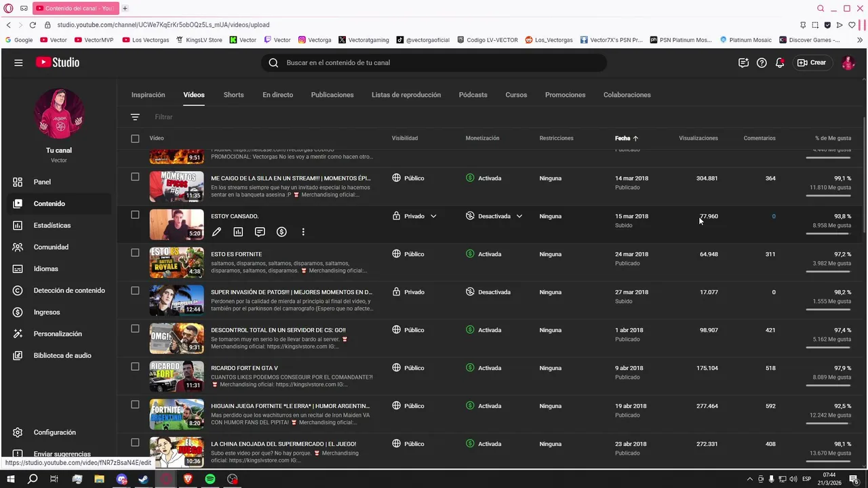This screenshot has width=868, height=488.
Task: Select checkbox for ESTOY CANSADO video
Action: tap(135, 215)
